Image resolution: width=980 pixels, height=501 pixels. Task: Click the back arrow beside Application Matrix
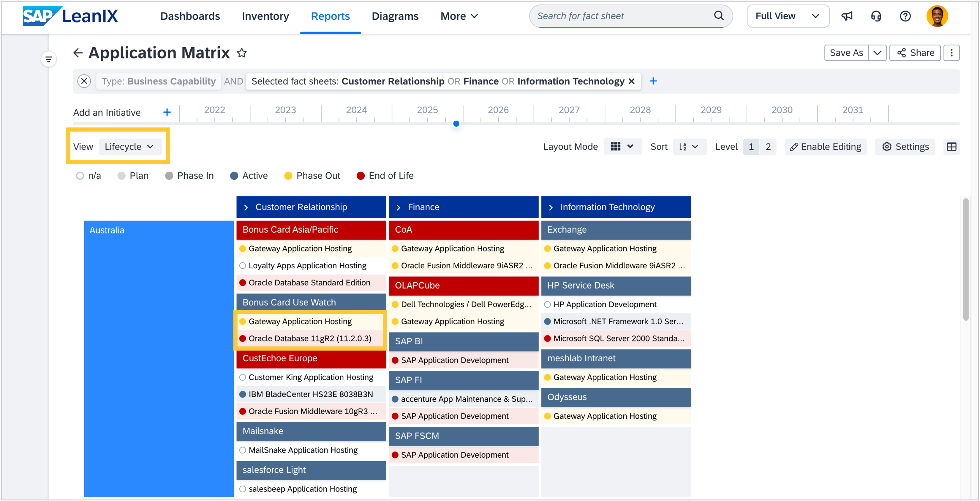[x=78, y=53]
